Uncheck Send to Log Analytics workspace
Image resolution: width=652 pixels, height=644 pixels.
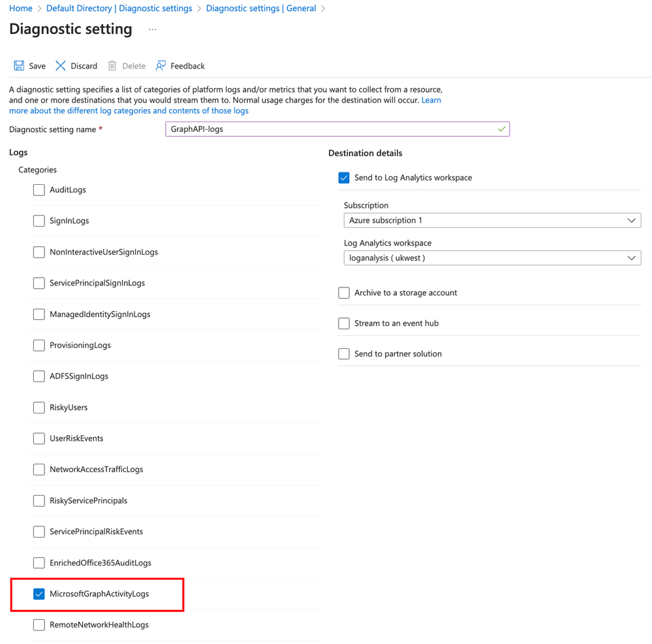pos(344,178)
